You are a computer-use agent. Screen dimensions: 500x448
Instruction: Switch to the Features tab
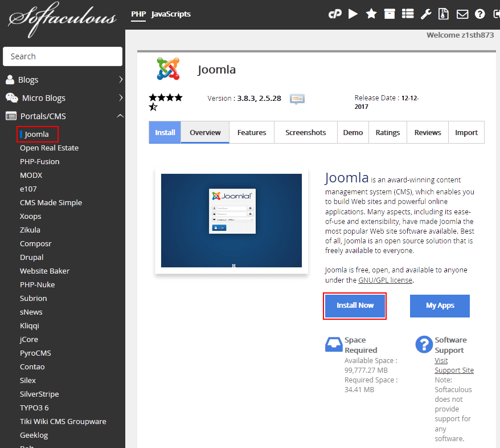coord(252,132)
